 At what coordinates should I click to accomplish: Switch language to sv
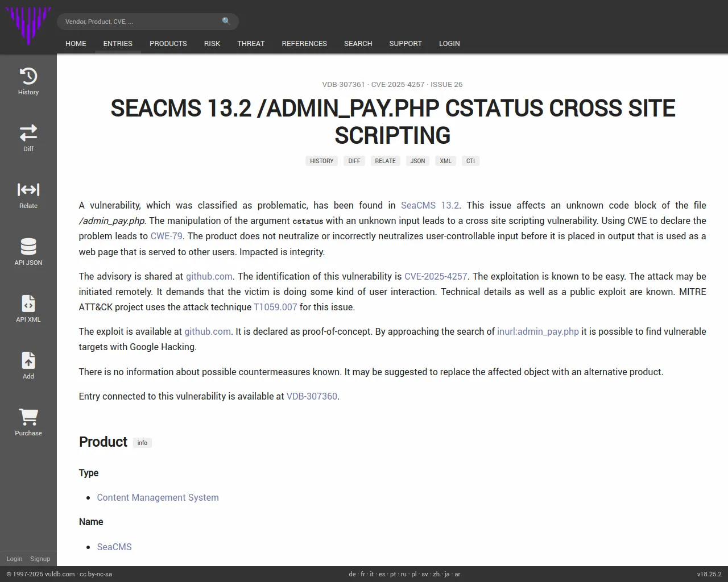[x=425, y=574]
